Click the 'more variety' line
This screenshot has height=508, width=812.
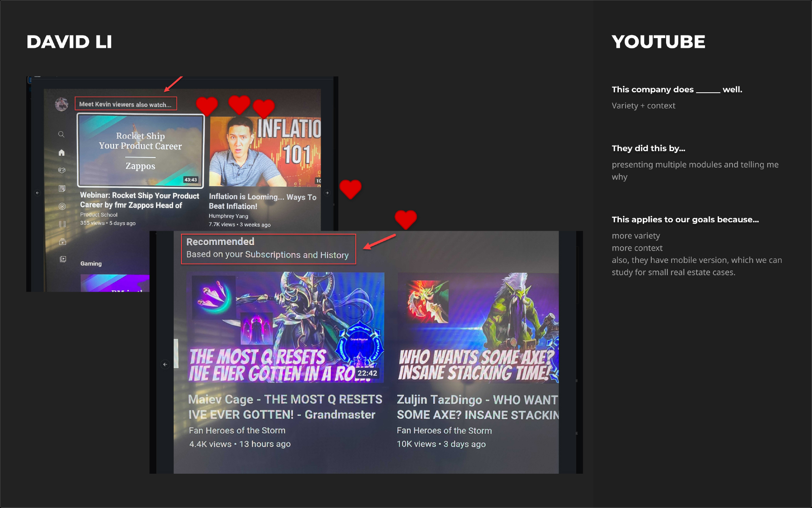click(x=636, y=236)
